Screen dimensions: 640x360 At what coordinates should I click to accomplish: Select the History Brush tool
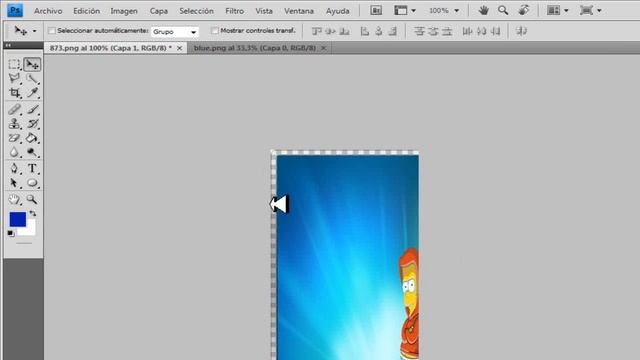[x=32, y=124]
